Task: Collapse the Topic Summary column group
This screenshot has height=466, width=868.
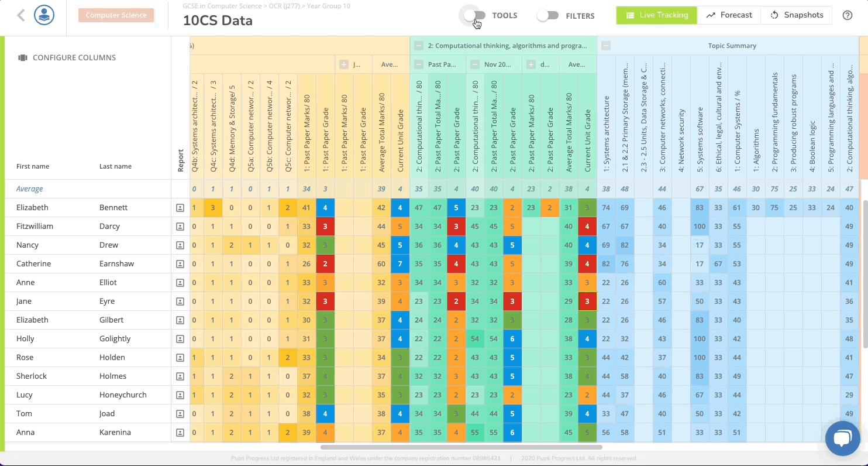Action: [x=606, y=46]
